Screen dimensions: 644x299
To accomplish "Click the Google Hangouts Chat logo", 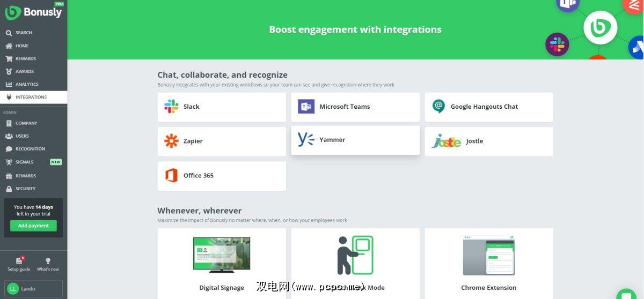I will [438, 107].
